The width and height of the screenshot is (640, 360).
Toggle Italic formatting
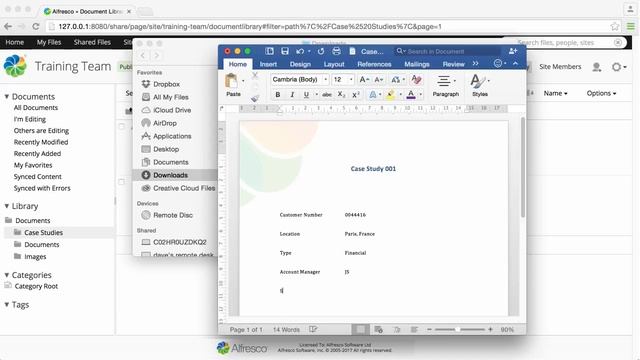pos(292,95)
